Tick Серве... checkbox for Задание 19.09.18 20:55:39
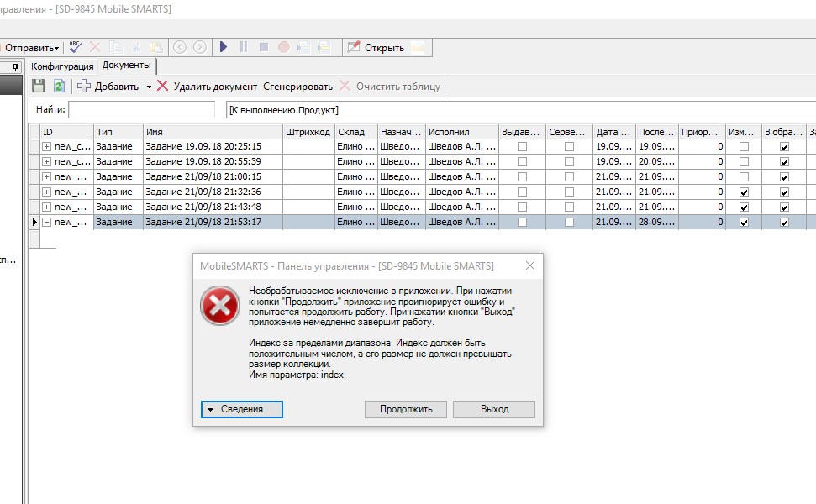This screenshot has width=816, height=504. point(569,162)
